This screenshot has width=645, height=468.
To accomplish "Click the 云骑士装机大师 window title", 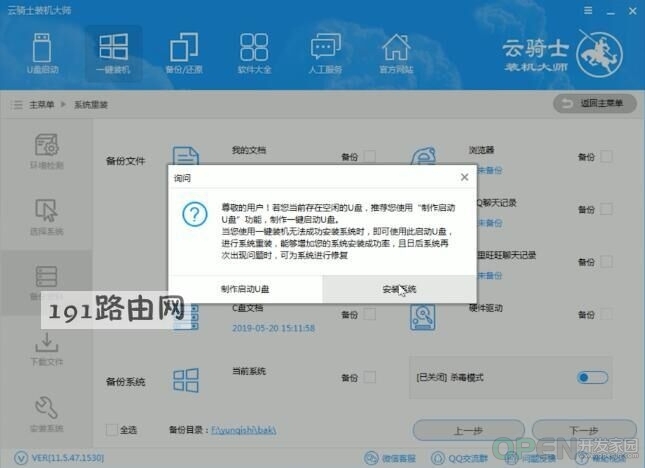I will [x=39, y=10].
